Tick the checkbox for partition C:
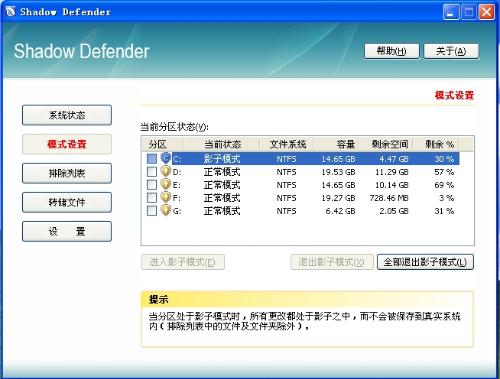The width and height of the screenshot is (500, 379). tap(152, 159)
